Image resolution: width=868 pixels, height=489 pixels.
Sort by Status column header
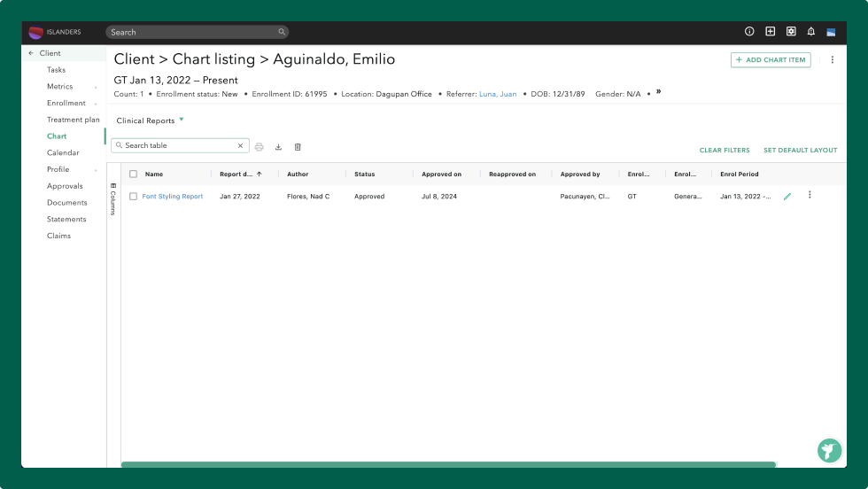tap(364, 174)
